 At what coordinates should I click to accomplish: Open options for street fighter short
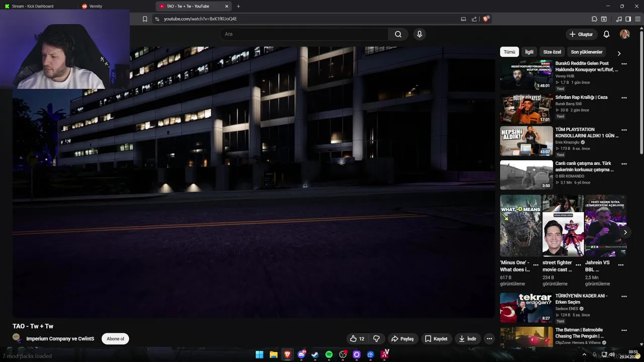point(579,264)
